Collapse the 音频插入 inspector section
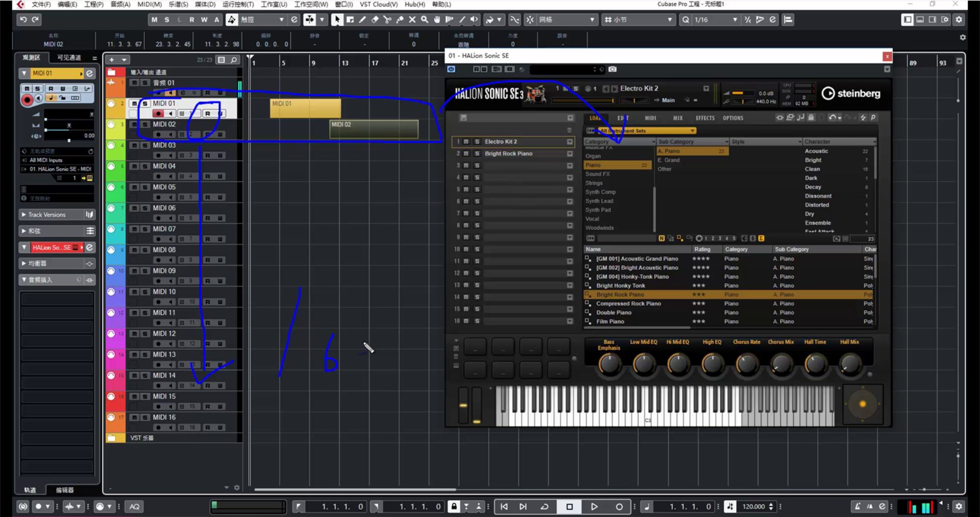980x517 pixels. (23, 280)
